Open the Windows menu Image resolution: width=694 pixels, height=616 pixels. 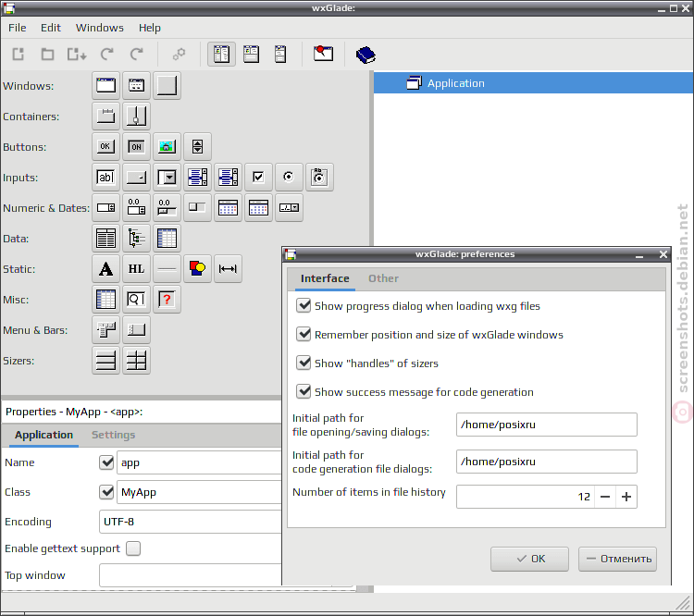[100, 28]
